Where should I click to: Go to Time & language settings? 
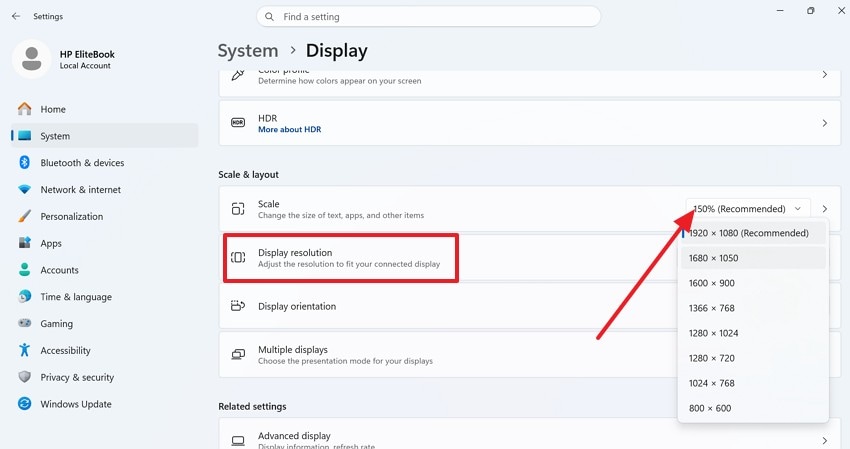(105, 297)
